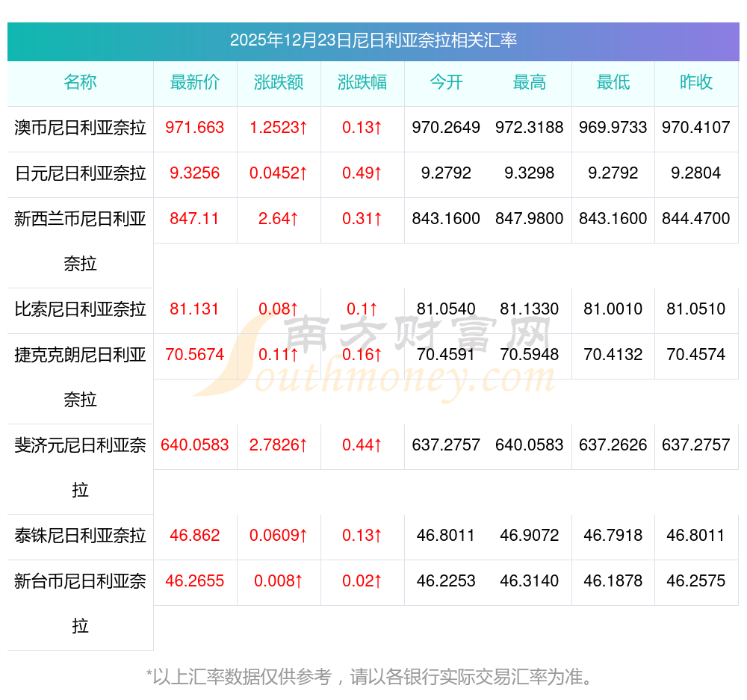Click the 最新价 column header

[195, 82]
